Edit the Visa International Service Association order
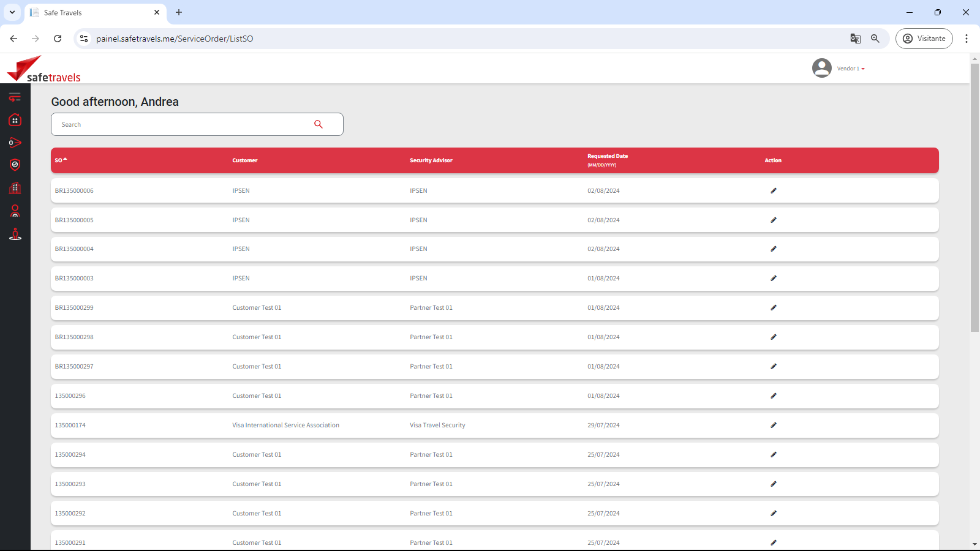This screenshot has width=980, height=551. click(x=773, y=425)
